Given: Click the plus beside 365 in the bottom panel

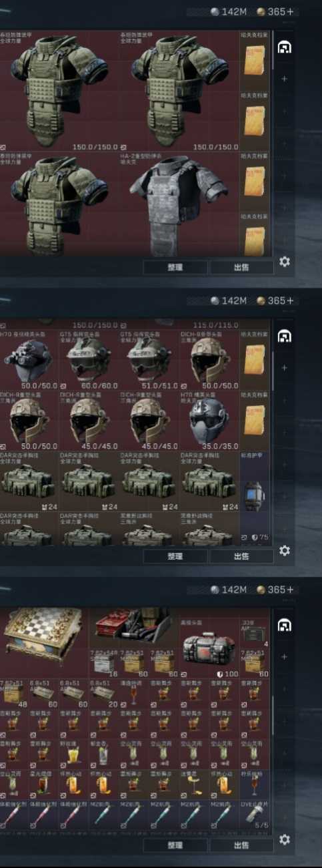Looking at the screenshot, I should (291, 590).
